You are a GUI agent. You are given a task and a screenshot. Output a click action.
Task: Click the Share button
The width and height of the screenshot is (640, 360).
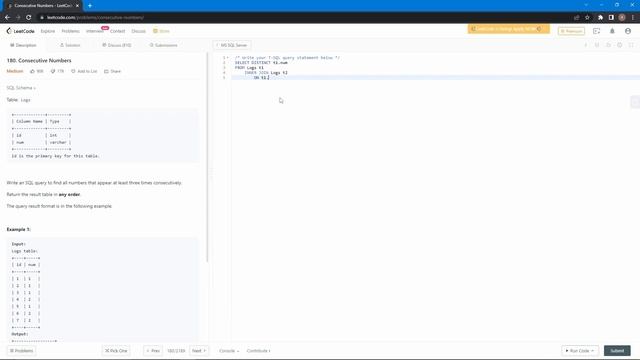(113, 71)
